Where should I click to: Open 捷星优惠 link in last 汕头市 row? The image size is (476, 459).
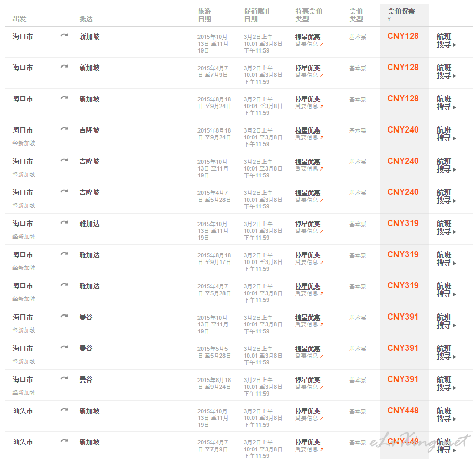pyautogui.click(x=308, y=442)
